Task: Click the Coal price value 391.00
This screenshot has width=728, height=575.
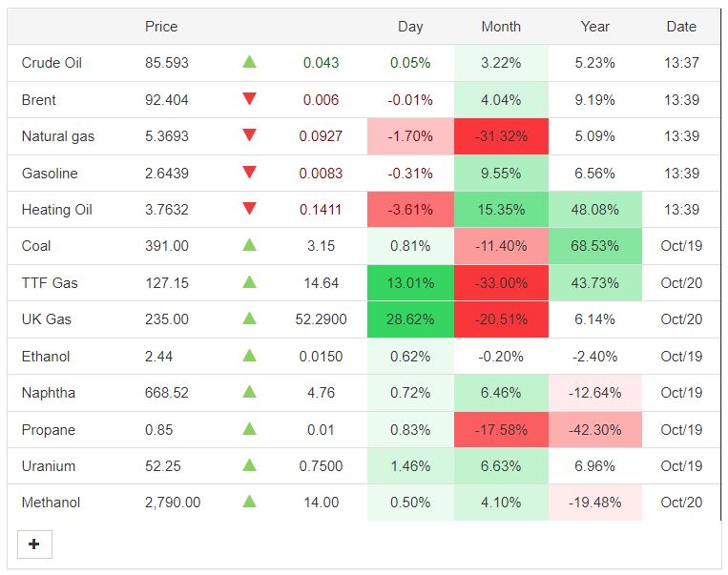Action: click(166, 246)
